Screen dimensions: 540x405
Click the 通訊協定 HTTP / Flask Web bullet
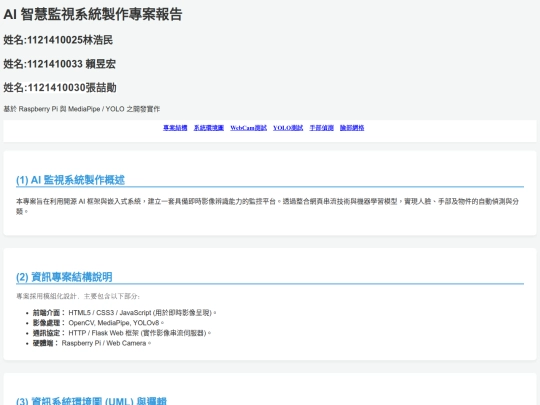tap(122, 333)
